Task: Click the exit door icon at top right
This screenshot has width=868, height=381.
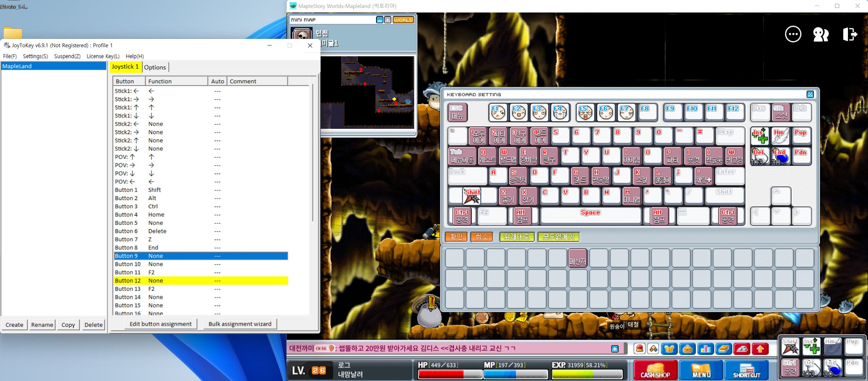Action: pos(850,34)
